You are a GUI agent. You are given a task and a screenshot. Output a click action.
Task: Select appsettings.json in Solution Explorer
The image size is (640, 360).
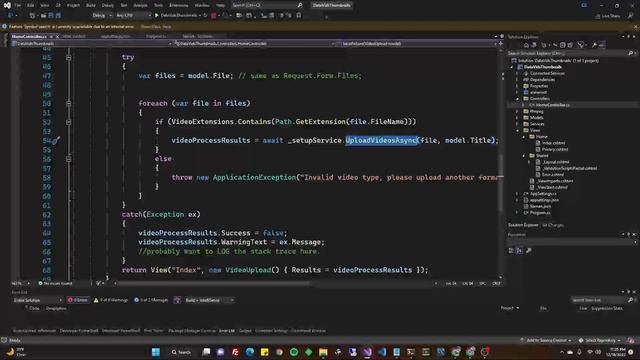click(x=544, y=200)
